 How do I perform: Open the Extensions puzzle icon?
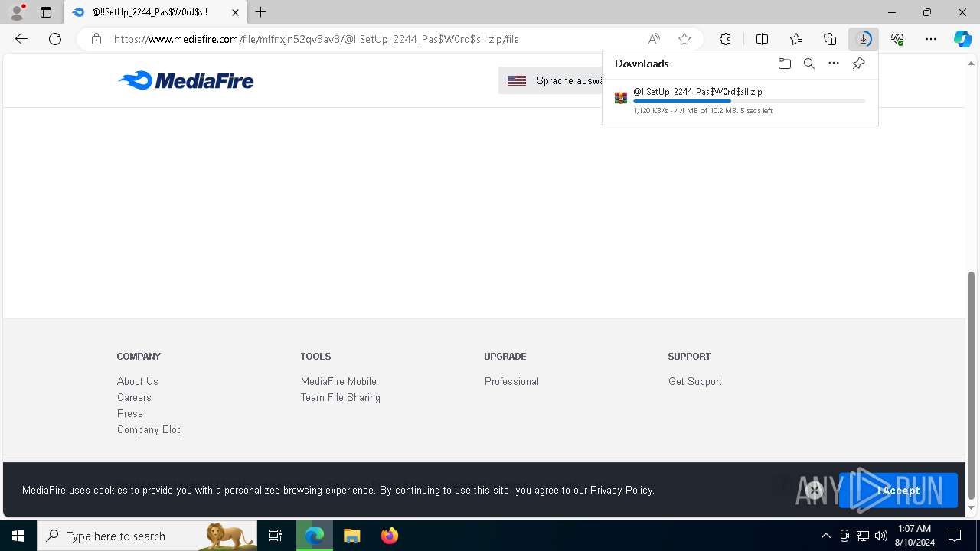[x=725, y=39]
